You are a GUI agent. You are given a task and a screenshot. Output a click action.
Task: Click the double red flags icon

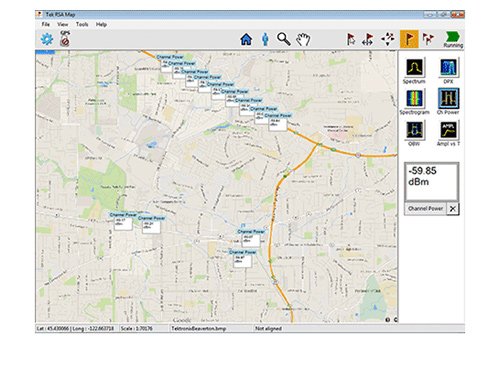(x=428, y=39)
